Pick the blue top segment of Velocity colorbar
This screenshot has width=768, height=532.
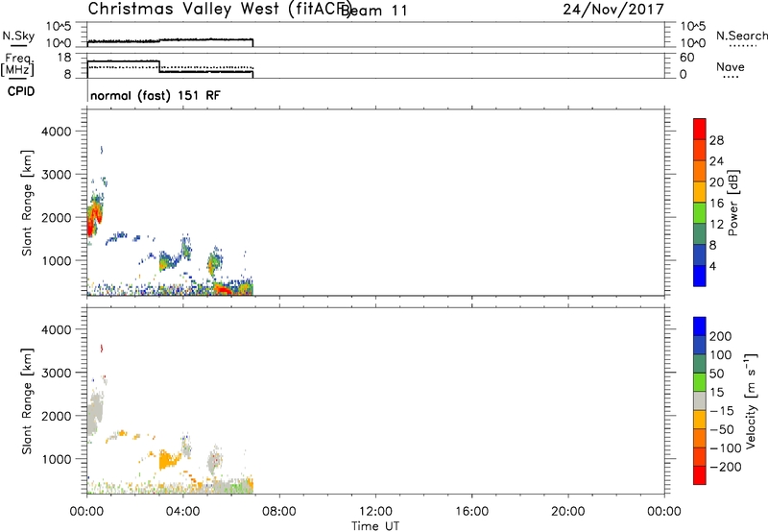point(700,326)
